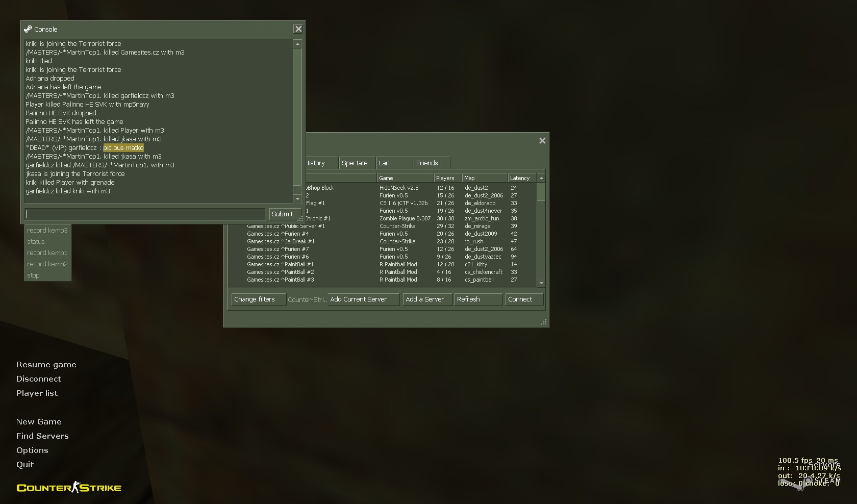Click console line 'Adriana has left the game'
Screen dimensions: 857x504
click(x=63, y=87)
